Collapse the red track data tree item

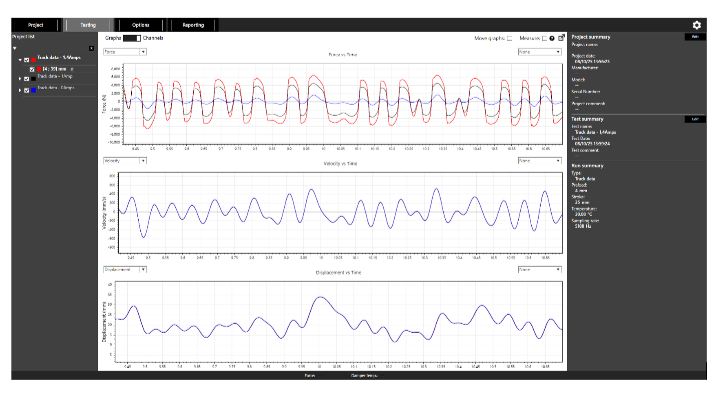point(19,60)
